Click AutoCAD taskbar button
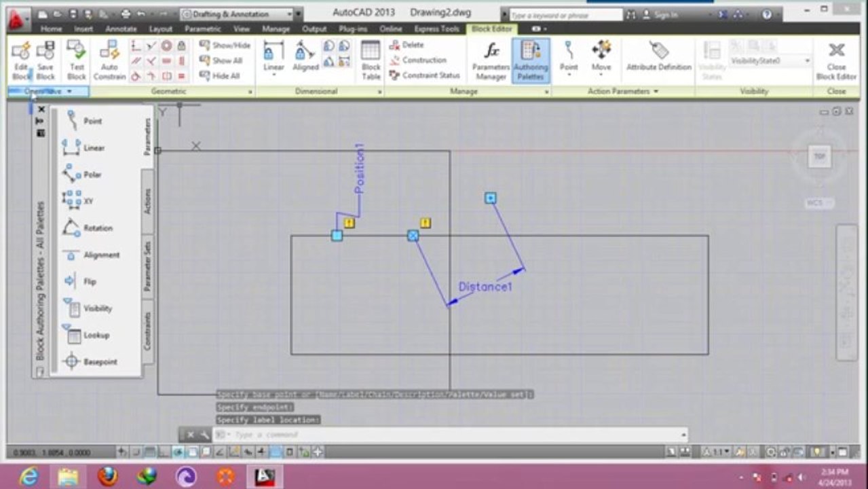The width and height of the screenshot is (868, 489). tap(264, 477)
